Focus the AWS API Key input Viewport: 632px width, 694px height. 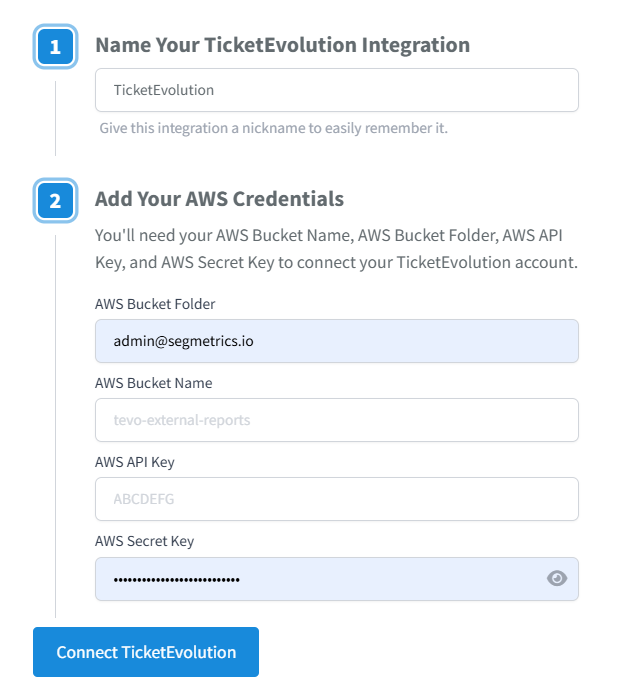click(336, 499)
